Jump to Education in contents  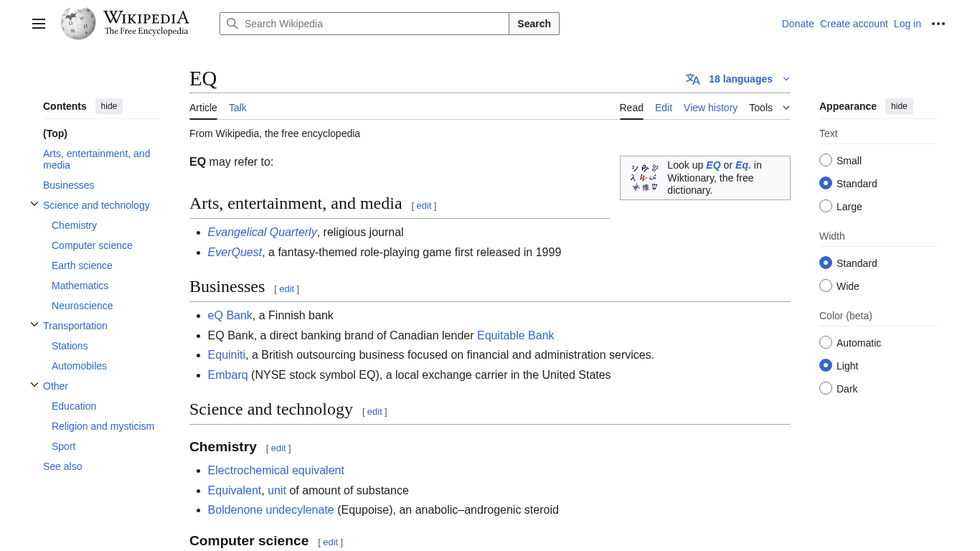tap(74, 406)
